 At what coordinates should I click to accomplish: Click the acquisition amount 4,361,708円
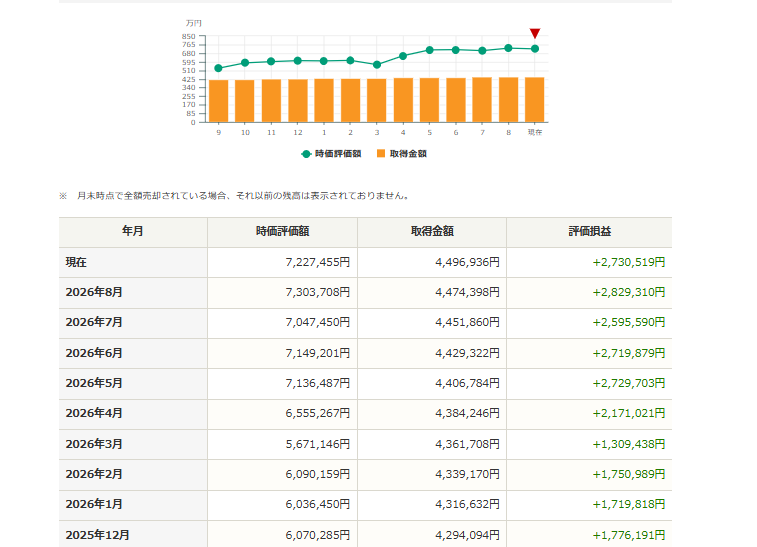coord(467,444)
